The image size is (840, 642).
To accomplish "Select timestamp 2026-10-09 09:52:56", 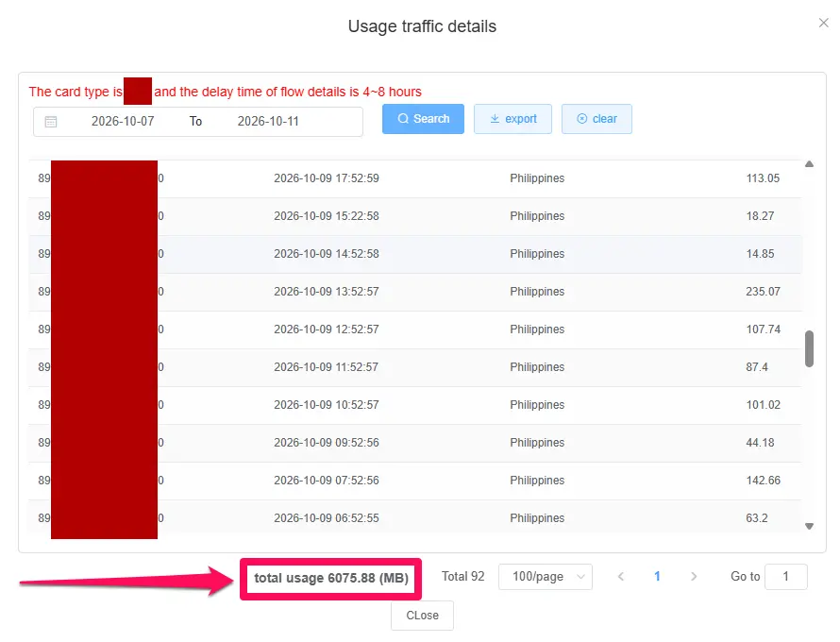I will (x=327, y=443).
